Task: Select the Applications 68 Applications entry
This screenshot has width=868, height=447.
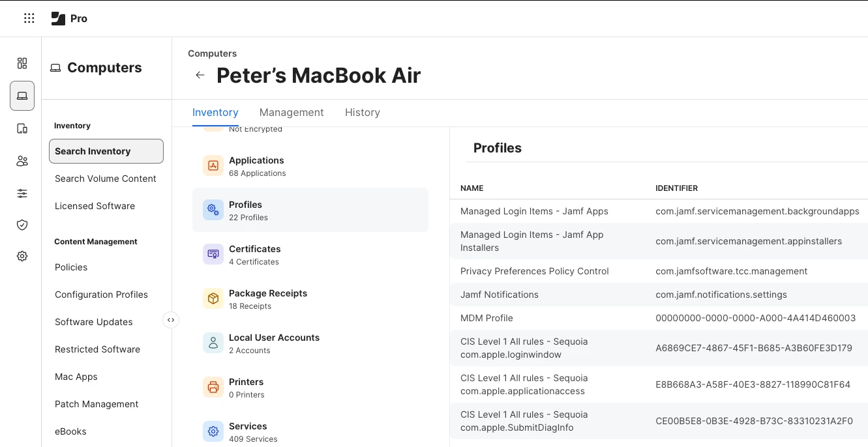Action: tap(310, 166)
